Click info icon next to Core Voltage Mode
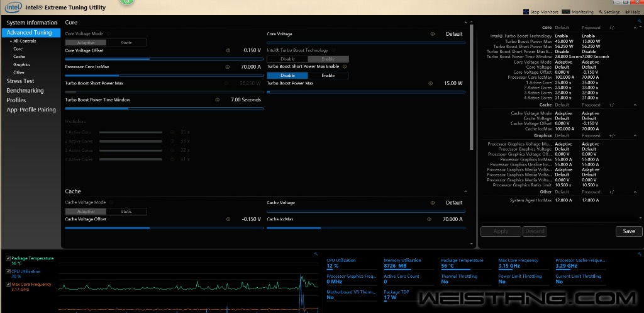The height and width of the screenshot is (313, 644). tap(108, 34)
